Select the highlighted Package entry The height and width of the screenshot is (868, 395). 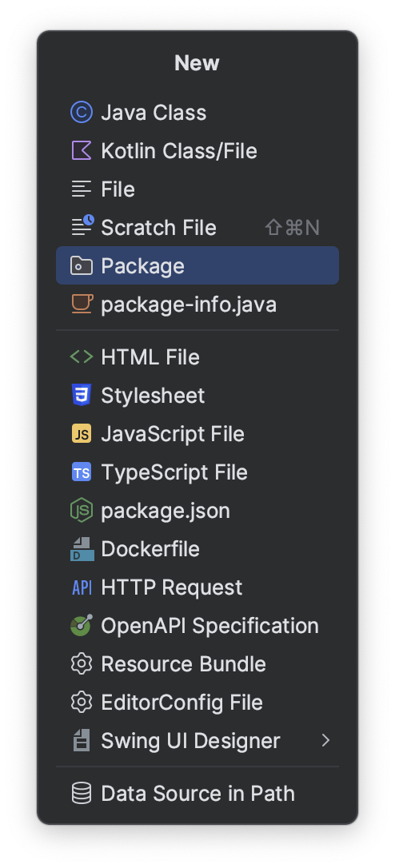tap(197, 265)
